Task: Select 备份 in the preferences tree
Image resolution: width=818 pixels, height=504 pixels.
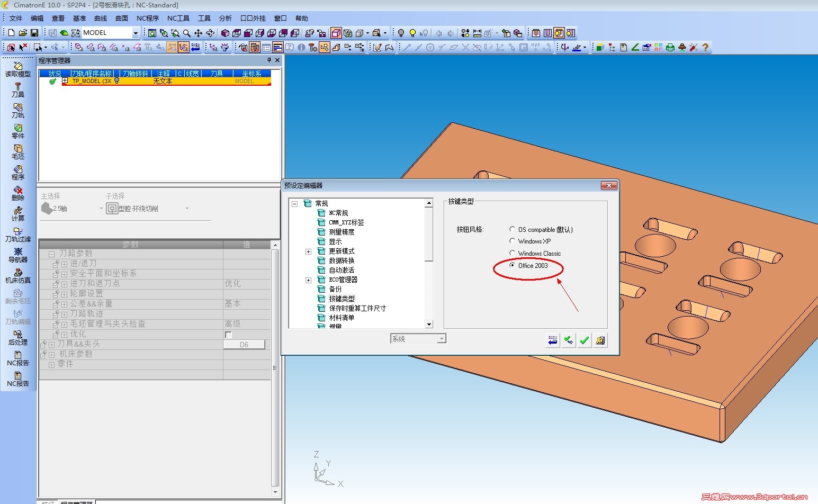Action: [x=335, y=289]
